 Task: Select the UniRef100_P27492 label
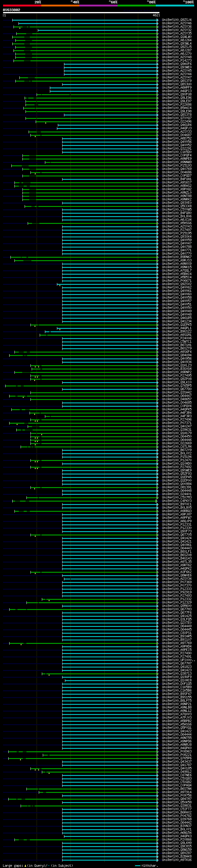point(177,467)
